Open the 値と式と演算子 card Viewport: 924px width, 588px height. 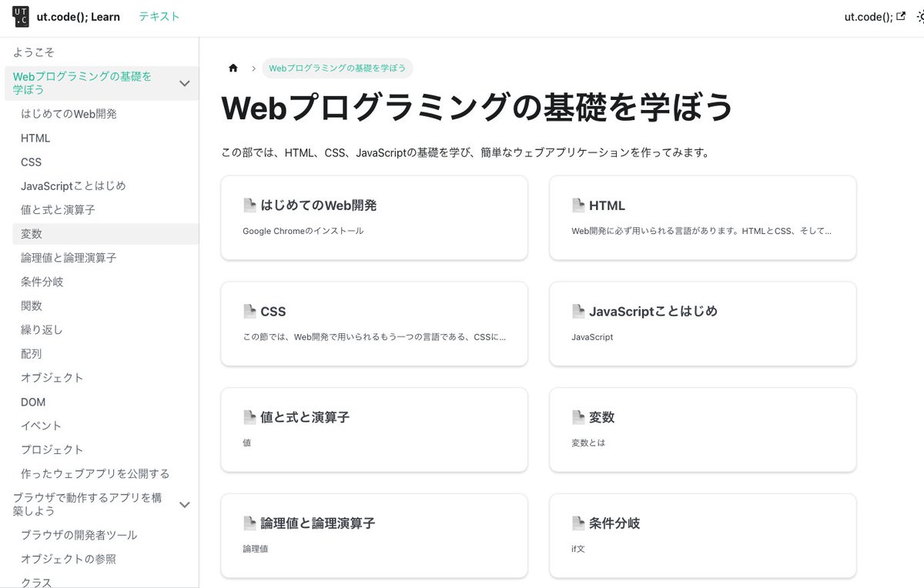pos(374,429)
